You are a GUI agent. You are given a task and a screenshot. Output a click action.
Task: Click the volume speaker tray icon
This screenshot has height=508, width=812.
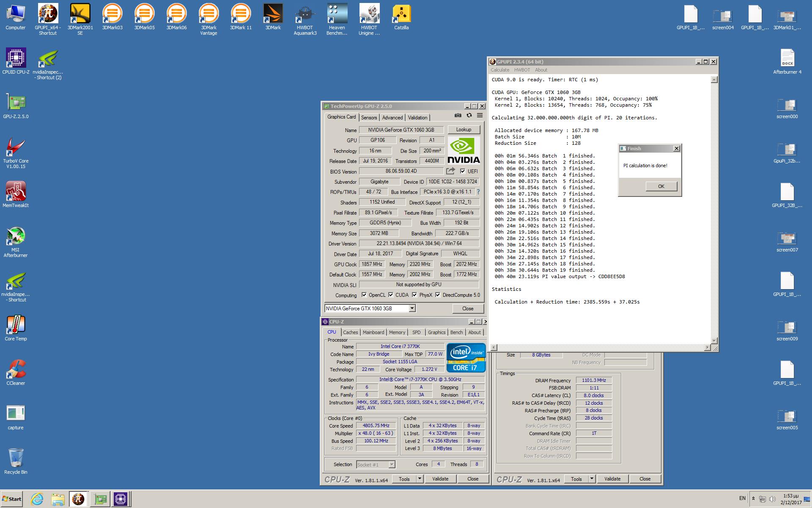772,499
